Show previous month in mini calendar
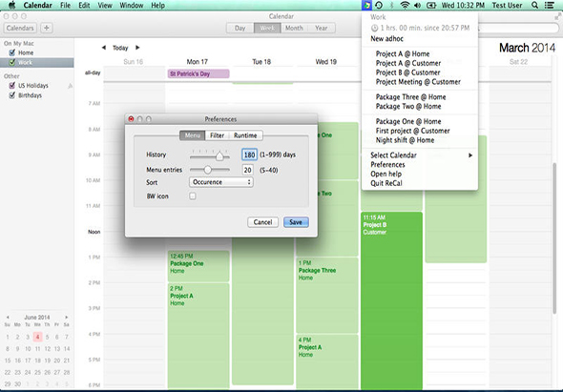Screen dimensions: 563x392 tap(8, 318)
